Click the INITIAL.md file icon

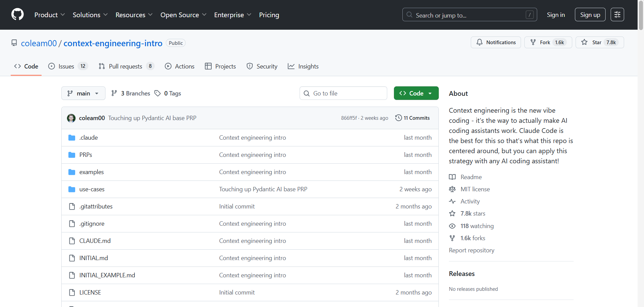pos(72,258)
